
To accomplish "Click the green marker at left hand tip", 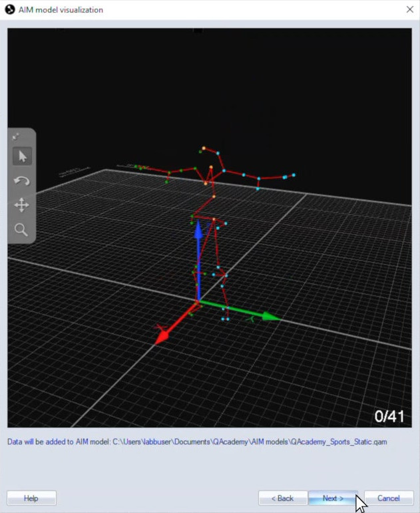I will [136, 167].
